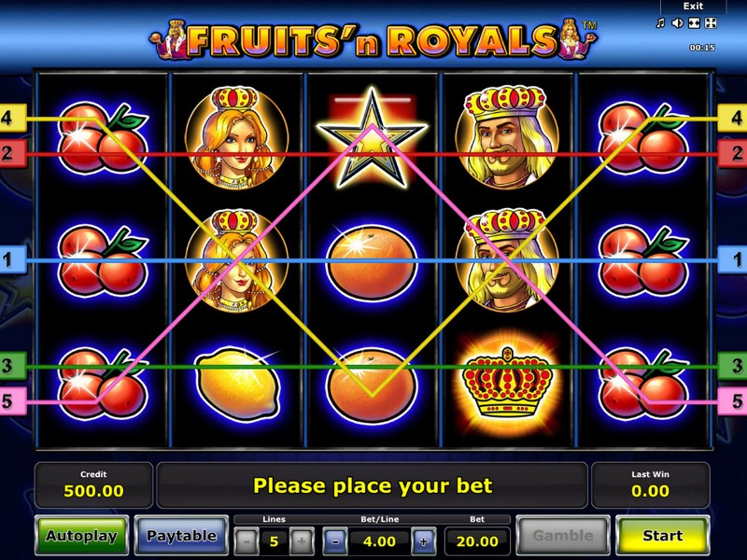Click the Exit link
The image size is (747, 560).
(x=693, y=7)
